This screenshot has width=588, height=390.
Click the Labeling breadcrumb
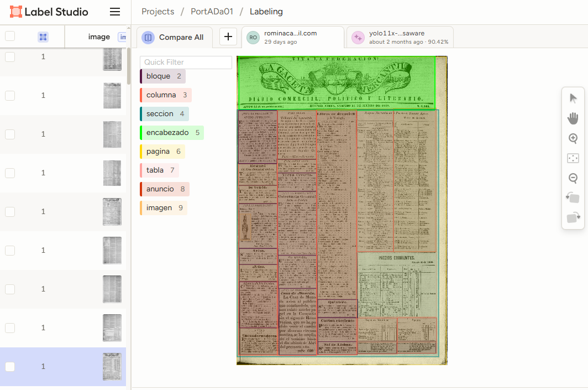tap(266, 12)
